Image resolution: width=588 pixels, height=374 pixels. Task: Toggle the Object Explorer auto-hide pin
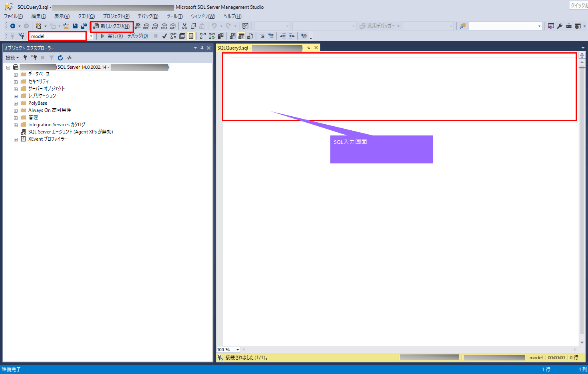coord(202,48)
